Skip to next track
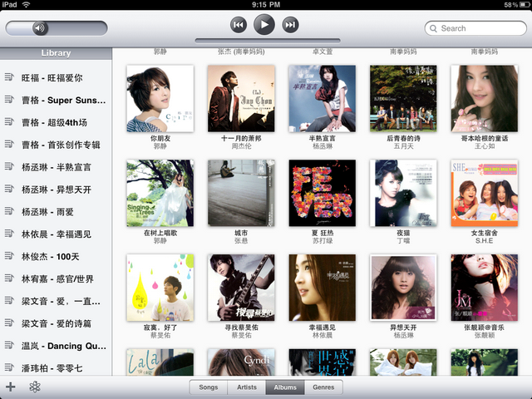Image resolution: width=532 pixels, height=399 pixels. coord(290,25)
